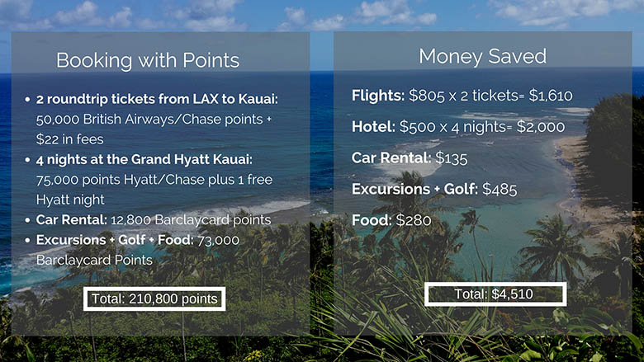Click the Money Saved heading
644x362 pixels.
(483, 57)
